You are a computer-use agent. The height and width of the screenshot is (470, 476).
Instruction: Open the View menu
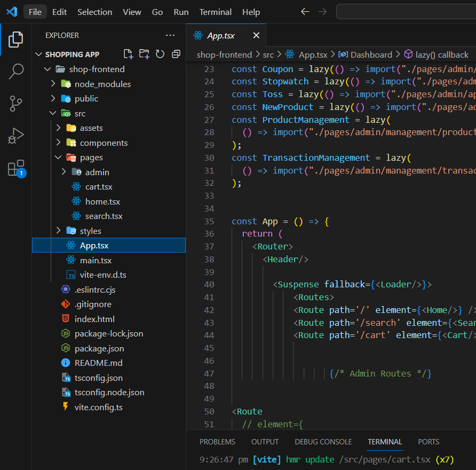(132, 12)
